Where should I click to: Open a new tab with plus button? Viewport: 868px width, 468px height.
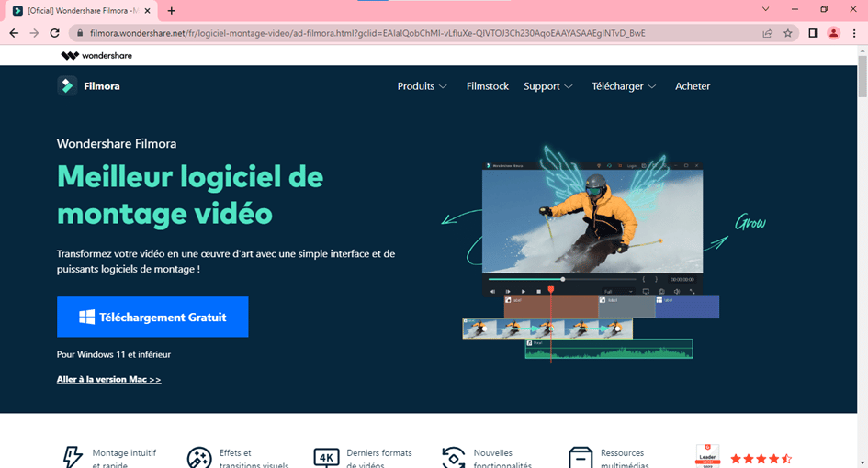pos(171,10)
